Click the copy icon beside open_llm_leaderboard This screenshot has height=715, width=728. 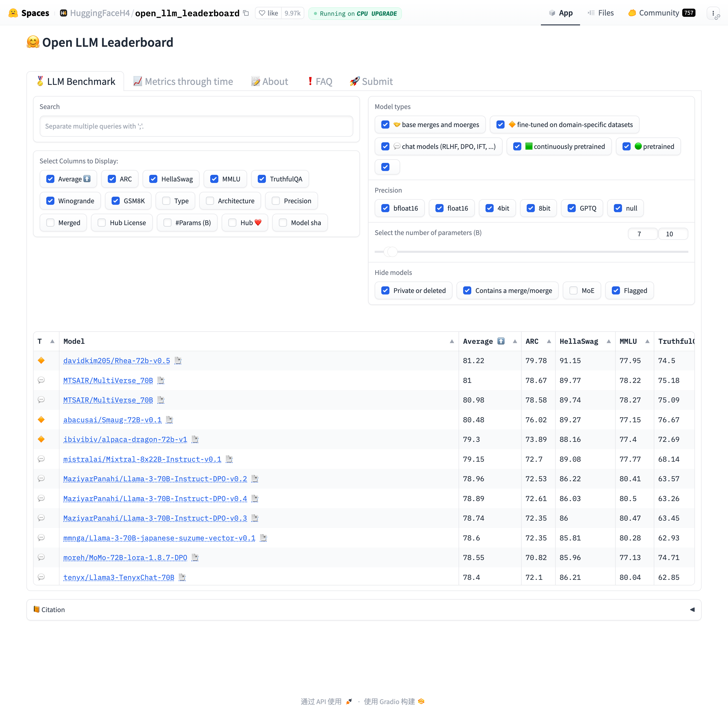click(x=246, y=13)
